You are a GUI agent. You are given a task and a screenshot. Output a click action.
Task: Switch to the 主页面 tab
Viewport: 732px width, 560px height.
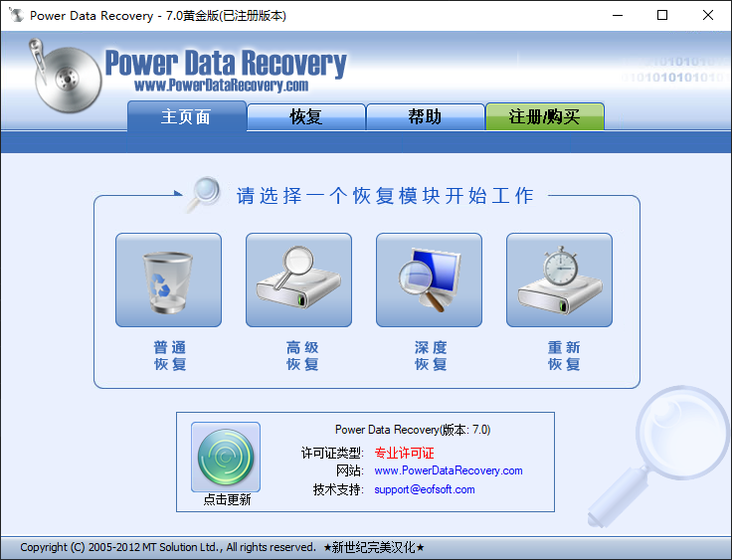(x=186, y=116)
